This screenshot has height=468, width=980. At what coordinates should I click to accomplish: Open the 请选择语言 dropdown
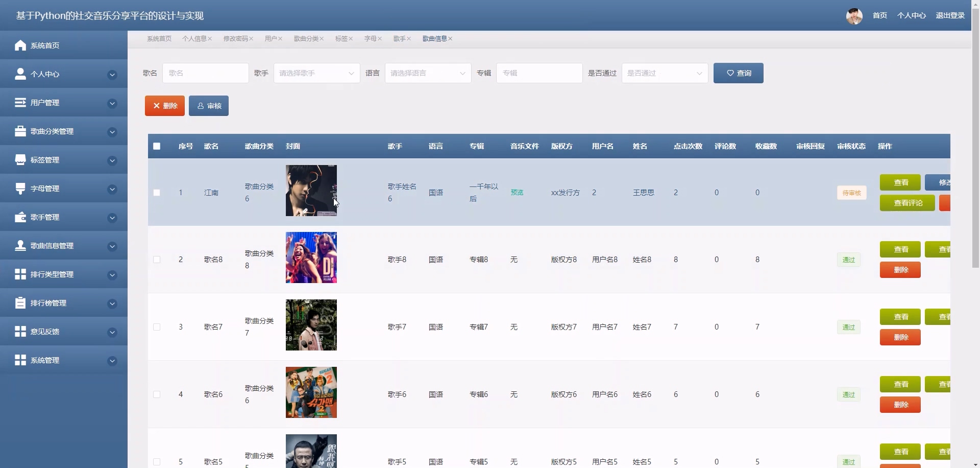pos(428,73)
